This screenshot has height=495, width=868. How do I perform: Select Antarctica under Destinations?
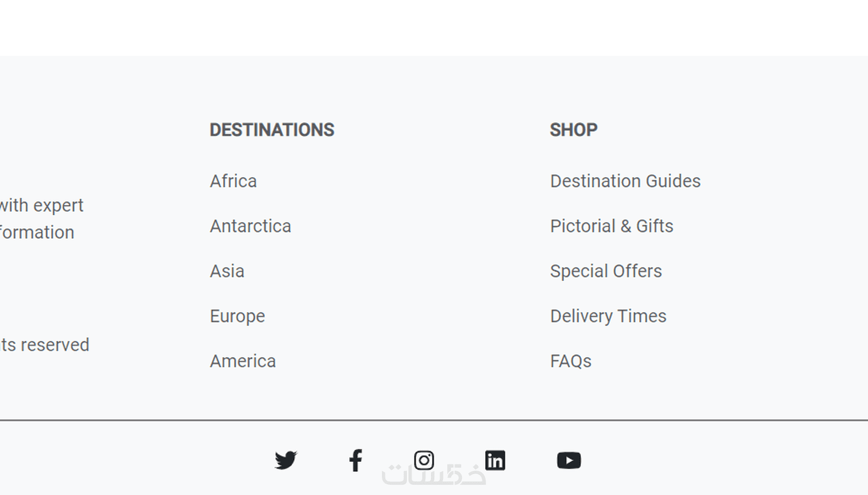250,226
